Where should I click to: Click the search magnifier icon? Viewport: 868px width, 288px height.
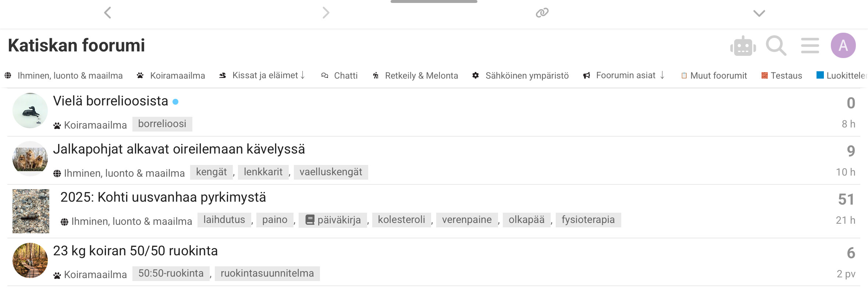[776, 46]
